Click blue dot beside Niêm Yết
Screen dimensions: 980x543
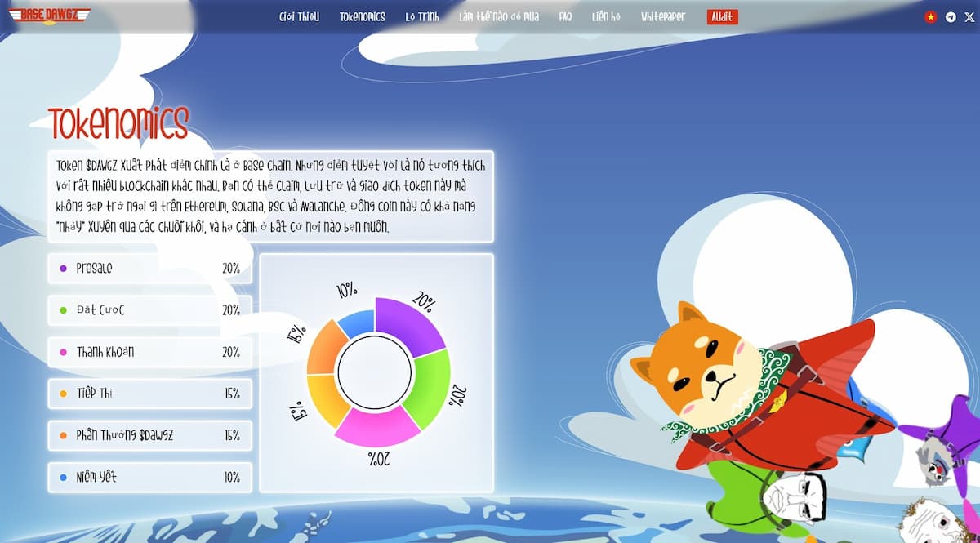click(64, 478)
